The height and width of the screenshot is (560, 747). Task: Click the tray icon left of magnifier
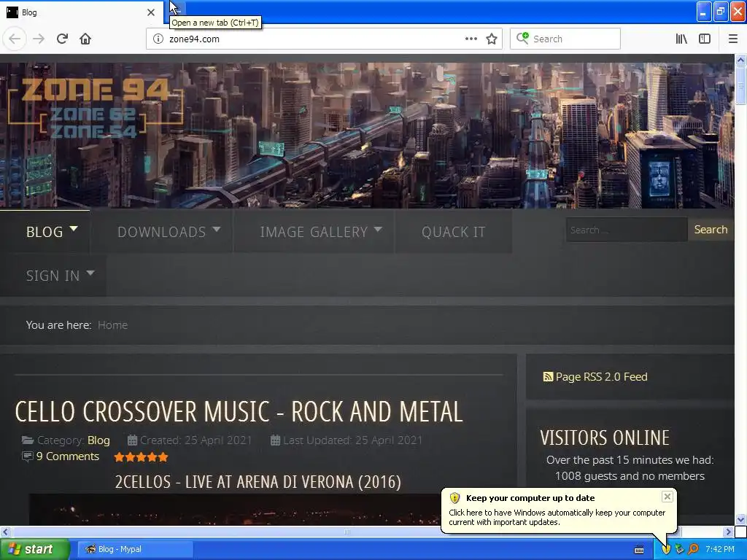coord(680,549)
